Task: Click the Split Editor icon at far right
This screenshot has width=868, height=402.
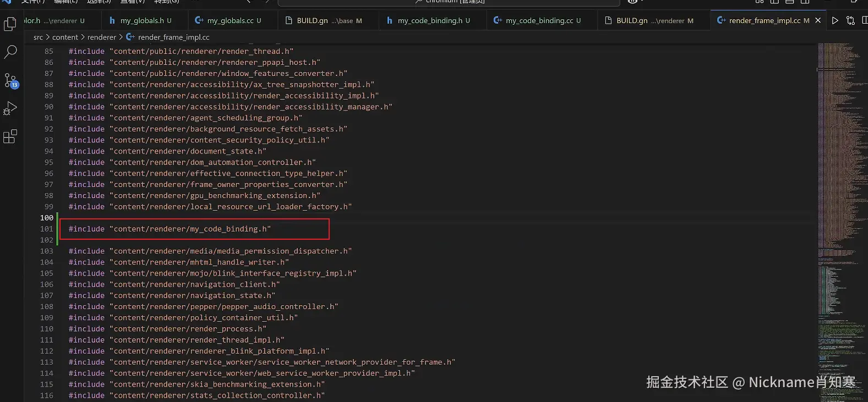Action: pos(865,20)
